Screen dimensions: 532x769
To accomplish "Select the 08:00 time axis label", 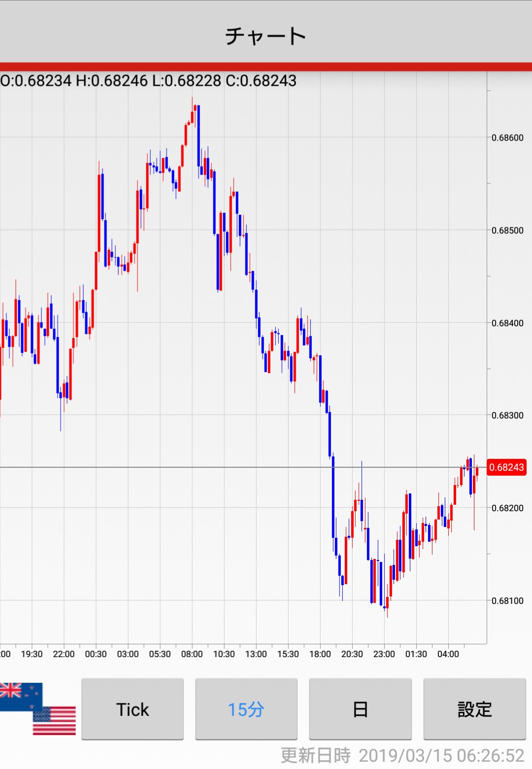I will [x=192, y=654].
